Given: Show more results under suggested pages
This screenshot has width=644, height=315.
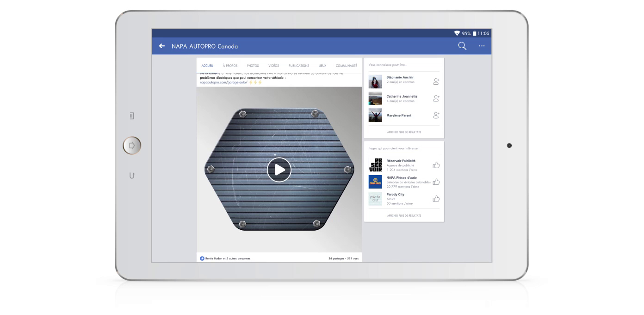Looking at the screenshot, I should [404, 215].
